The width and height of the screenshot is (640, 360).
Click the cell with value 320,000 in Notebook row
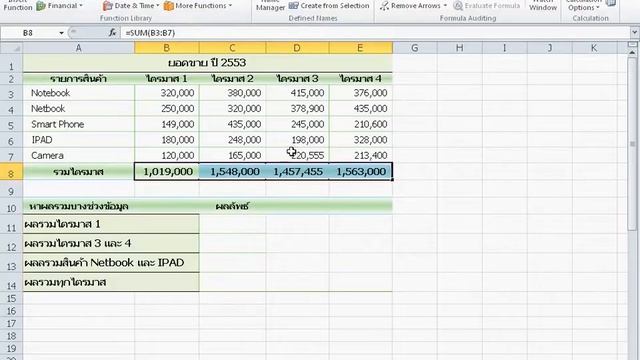[x=167, y=93]
